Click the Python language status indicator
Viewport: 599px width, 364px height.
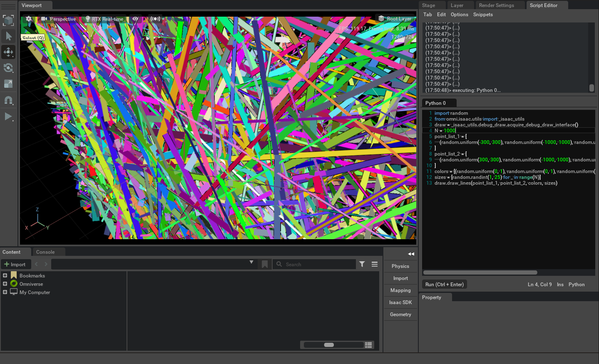[x=577, y=285]
